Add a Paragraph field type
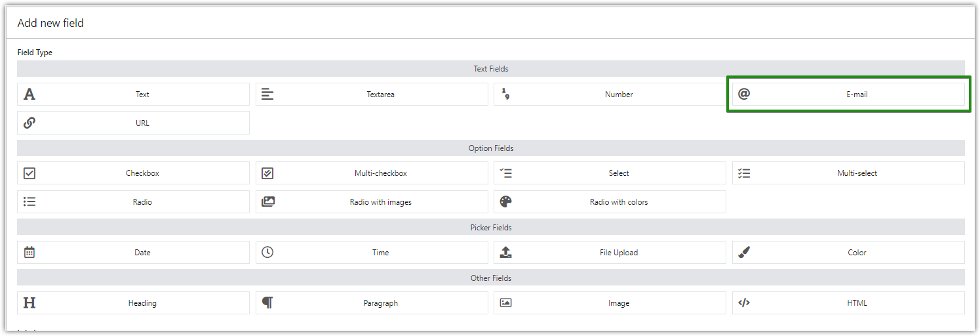 [x=372, y=303]
